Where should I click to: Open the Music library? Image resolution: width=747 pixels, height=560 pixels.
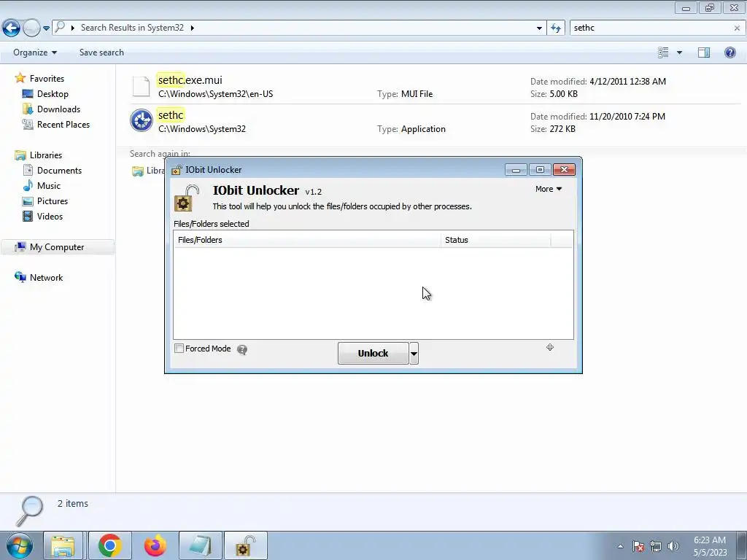pyautogui.click(x=49, y=186)
